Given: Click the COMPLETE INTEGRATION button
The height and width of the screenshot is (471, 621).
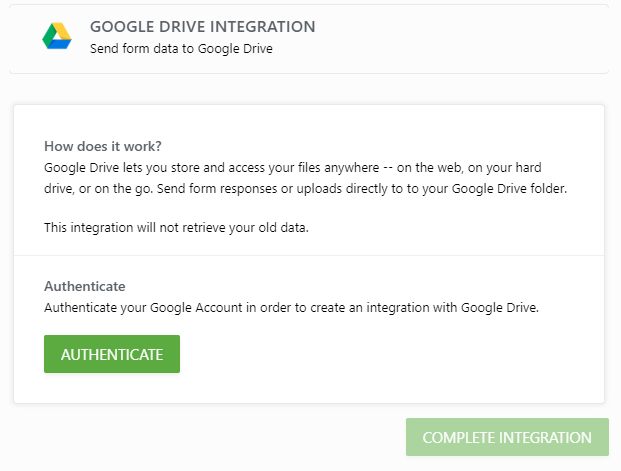Looking at the screenshot, I should click(x=507, y=438).
